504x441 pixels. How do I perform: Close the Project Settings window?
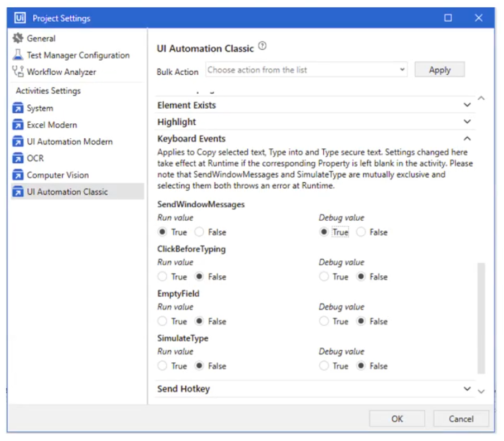pos(478,18)
